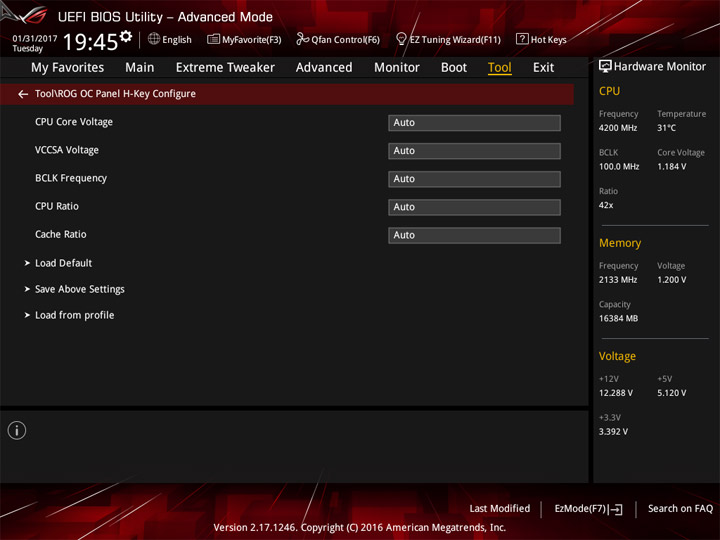Click the 1.184 V core voltage value

coord(671,167)
